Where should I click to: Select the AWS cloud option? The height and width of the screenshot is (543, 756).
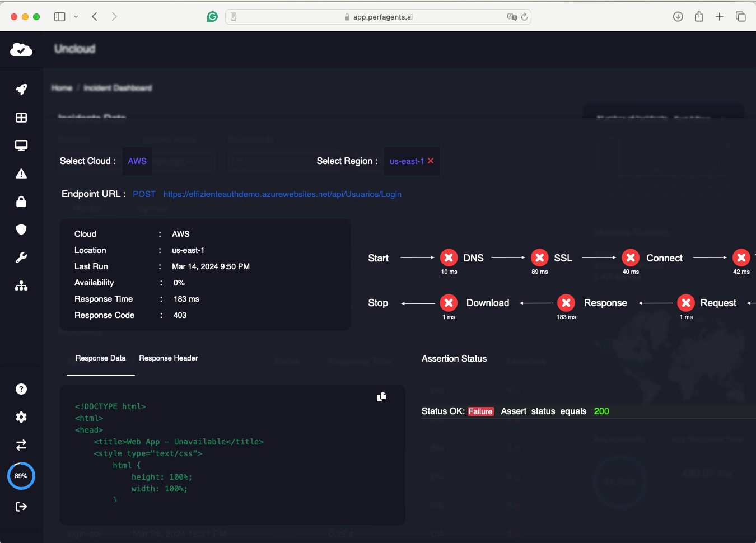pyautogui.click(x=137, y=161)
